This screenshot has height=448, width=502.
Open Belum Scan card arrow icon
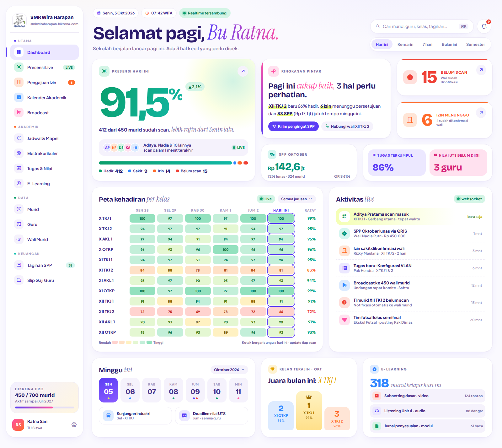point(481,70)
